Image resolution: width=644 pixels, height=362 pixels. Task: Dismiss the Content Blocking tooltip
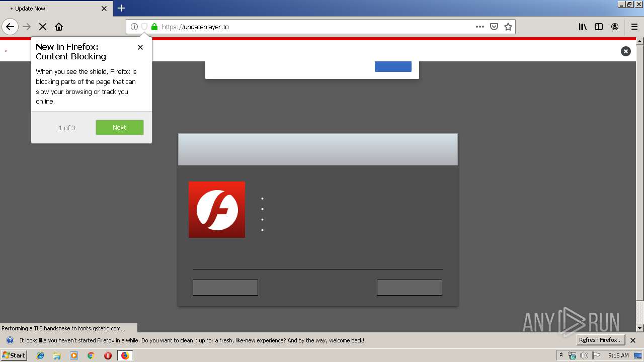pos(140,47)
